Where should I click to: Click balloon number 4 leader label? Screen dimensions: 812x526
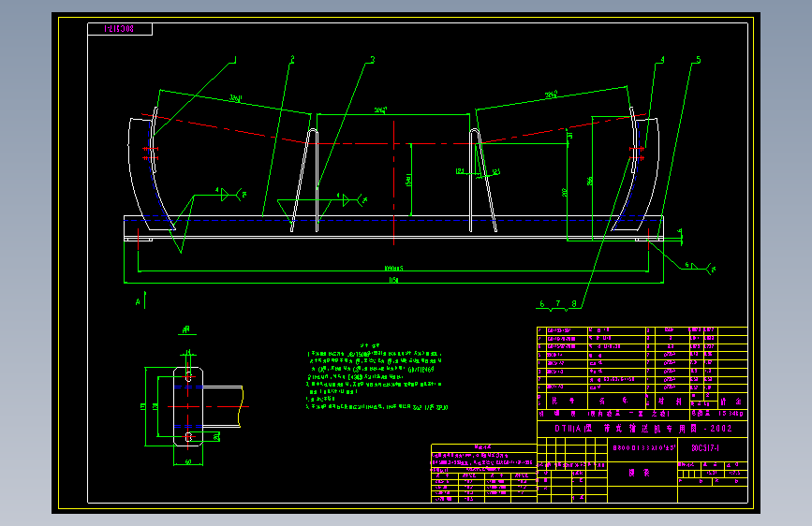[662, 60]
